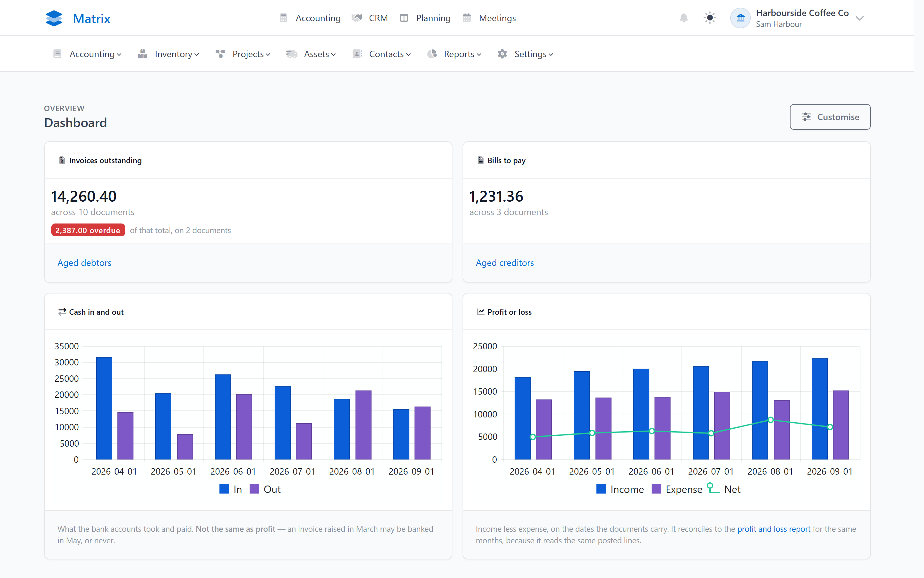The height and width of the screenshot is (578, 924).
Task: Open the Meetings module
Action: tap(489, 18)
